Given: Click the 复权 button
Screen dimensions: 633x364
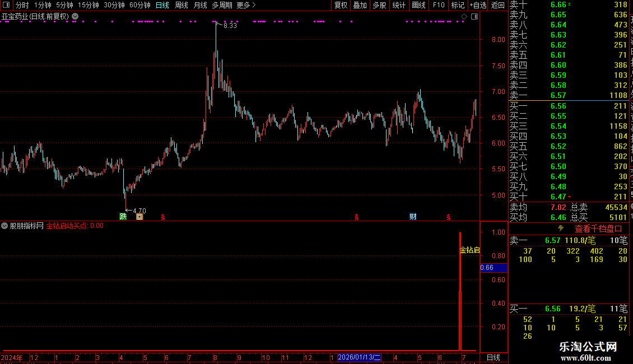Looking at the screenshot, I should 341,5.
